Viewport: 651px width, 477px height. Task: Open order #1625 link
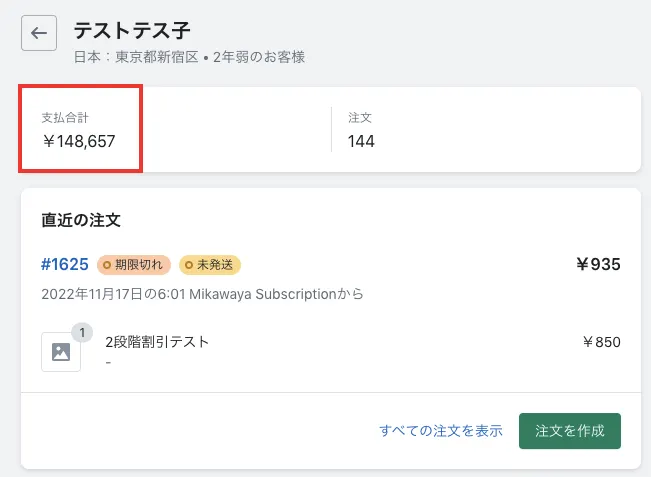pos(65,265)
